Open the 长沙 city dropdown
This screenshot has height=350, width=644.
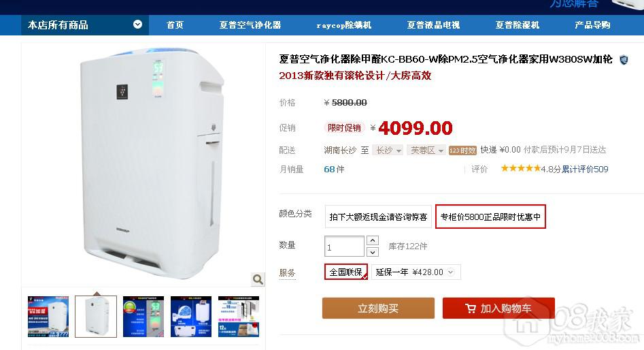coord(388,150)
